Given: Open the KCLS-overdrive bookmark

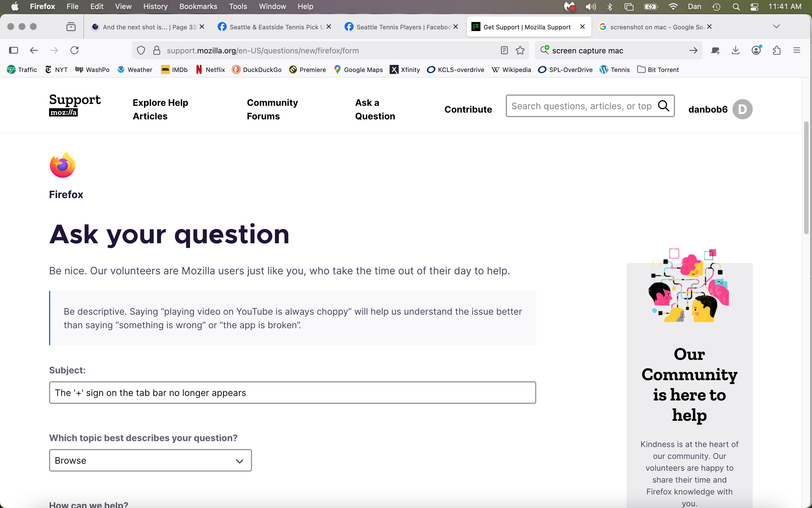Looking at the screenshot, I should [455, 69].
